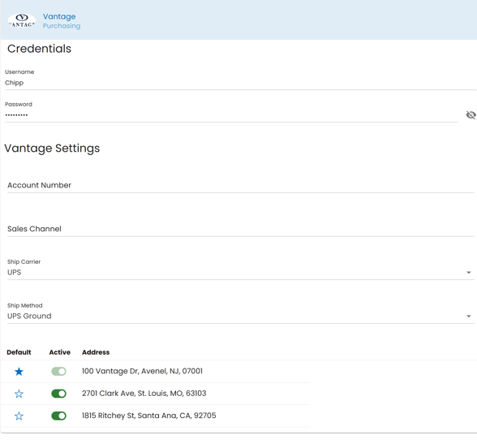This screenshot has width=477, height=448.
Task: Set St. Louis address as default star
Action: click(x=19, y=394)
